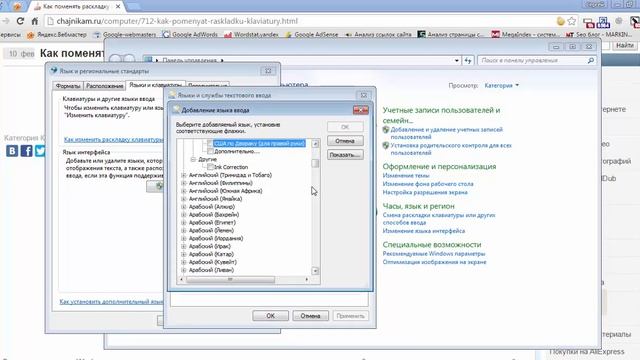Click the Показать... button

click(345, 155)
